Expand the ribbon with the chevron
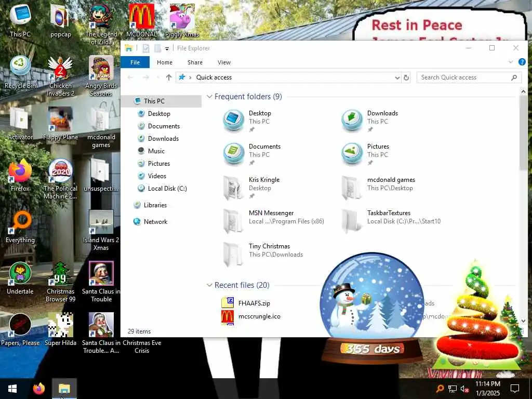Screen dimensions: 532x399 (x=511, y=62)
